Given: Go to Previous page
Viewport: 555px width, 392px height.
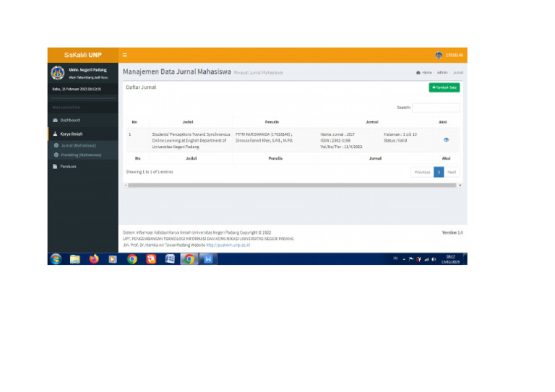Looking at the screenshot, I should point(422,172).
